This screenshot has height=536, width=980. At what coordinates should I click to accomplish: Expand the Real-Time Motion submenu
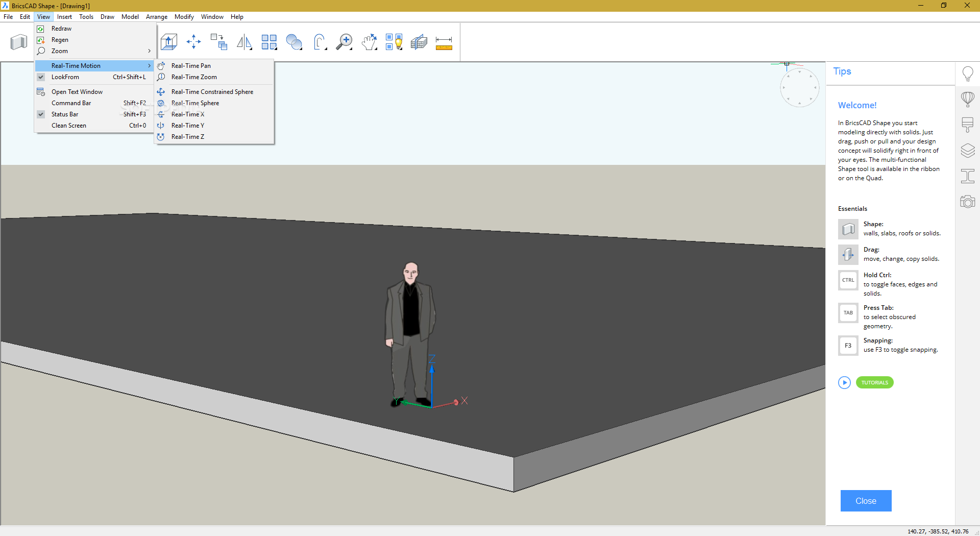[x=95, y=66]
